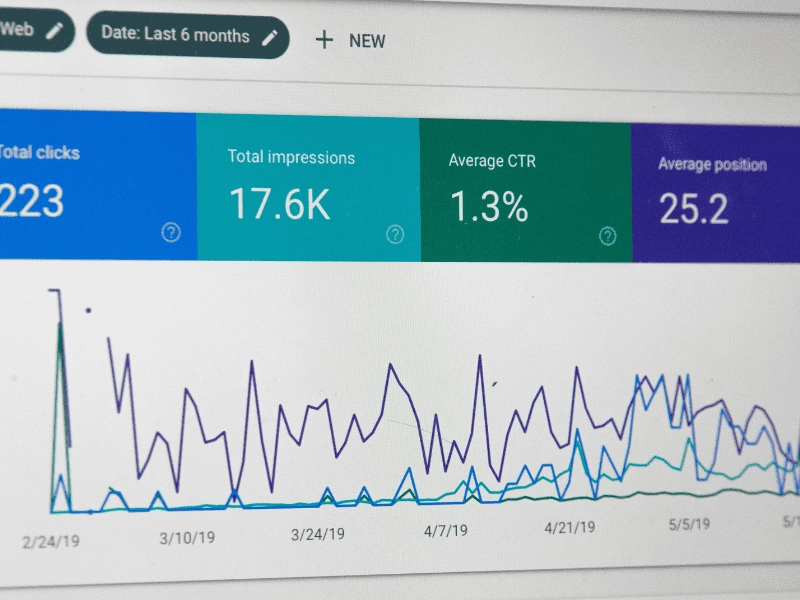The width and height of the screenshot is (800, 600).
Task: Select the 5/5/19 date on the chart axis
Action: (x=689, y=523)
